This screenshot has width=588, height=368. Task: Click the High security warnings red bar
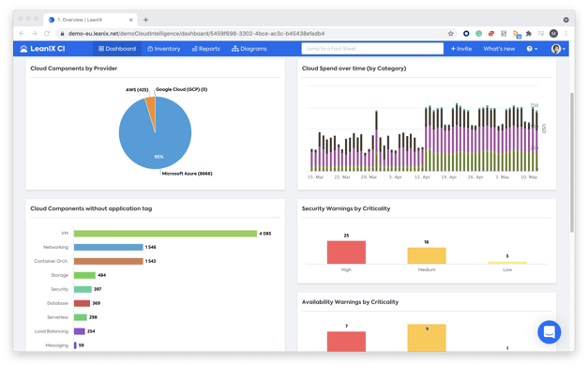[x=346, y=253]
